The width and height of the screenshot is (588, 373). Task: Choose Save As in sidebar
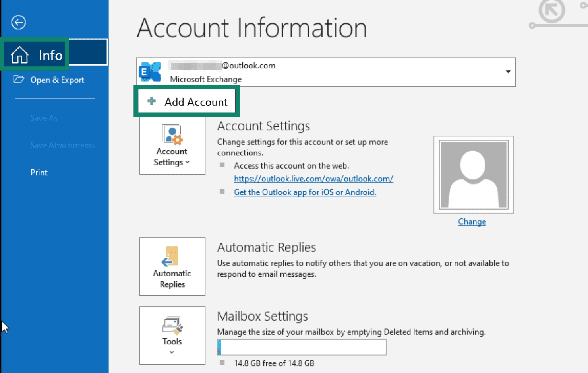pyautogui.click(x=44, y=118)
